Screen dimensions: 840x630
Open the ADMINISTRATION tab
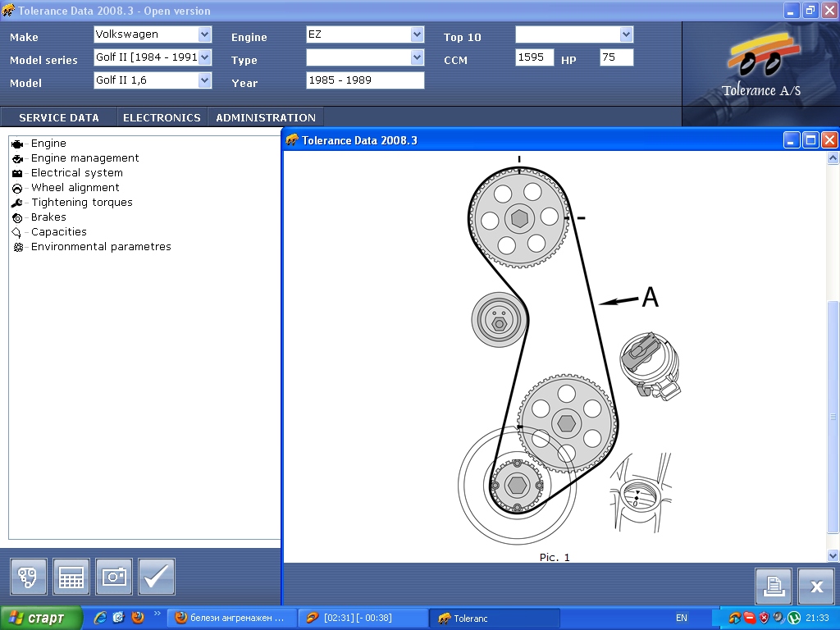click(x=266, y=117)
